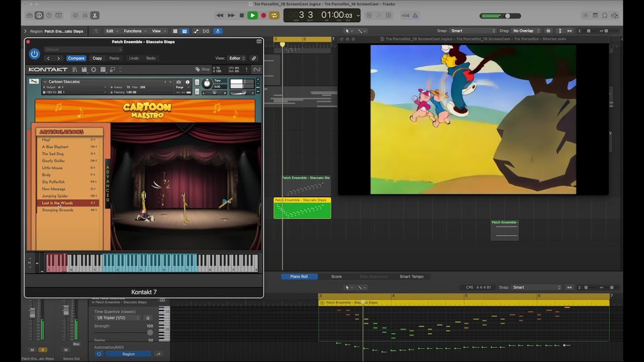Viewport: 644px width, 362px height.
Task: Adjust the Kontakt Tune knob
Action: (207, 84)
